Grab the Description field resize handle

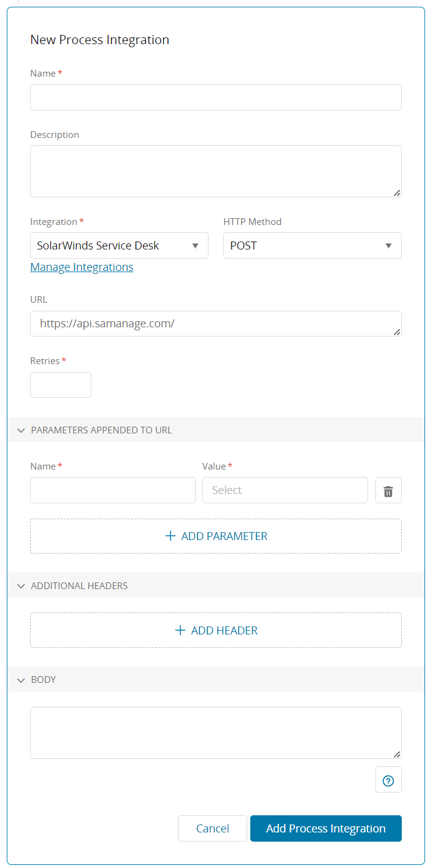(x=397, y=192)
